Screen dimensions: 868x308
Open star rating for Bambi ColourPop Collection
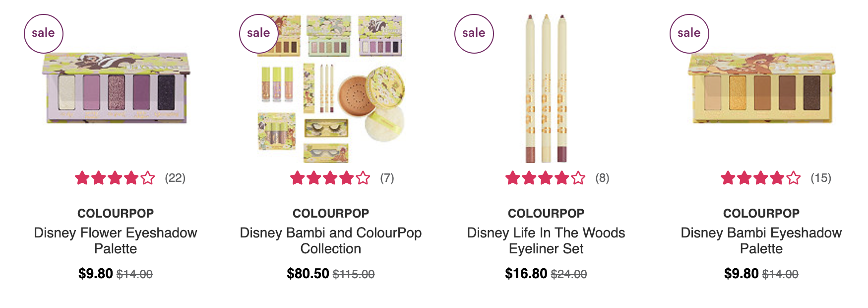tap(330, 178)
